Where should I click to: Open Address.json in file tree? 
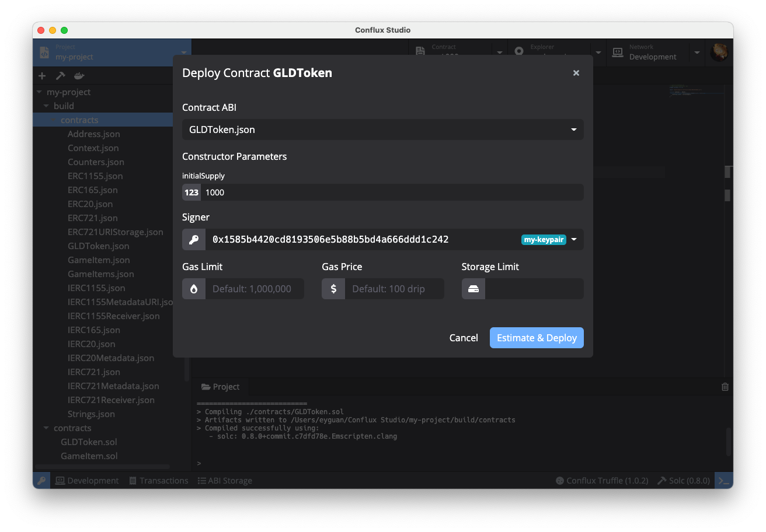pyautogui.click(x=93, y=134)
